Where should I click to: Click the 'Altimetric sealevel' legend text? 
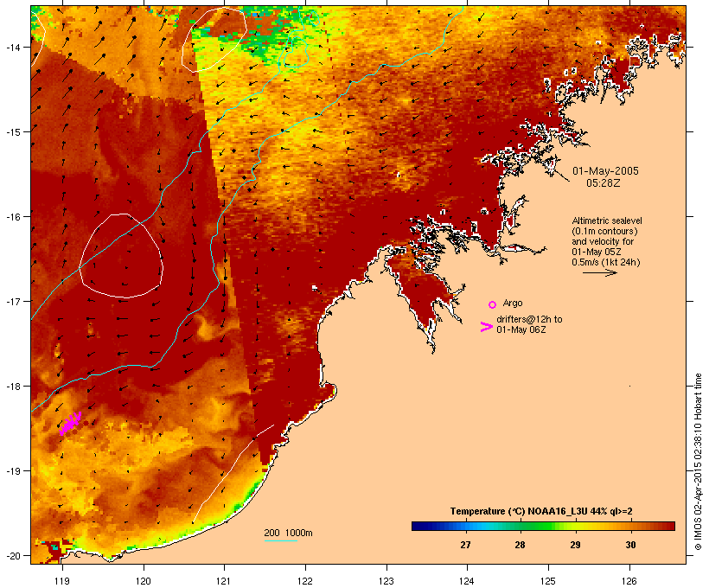[607, 220]
